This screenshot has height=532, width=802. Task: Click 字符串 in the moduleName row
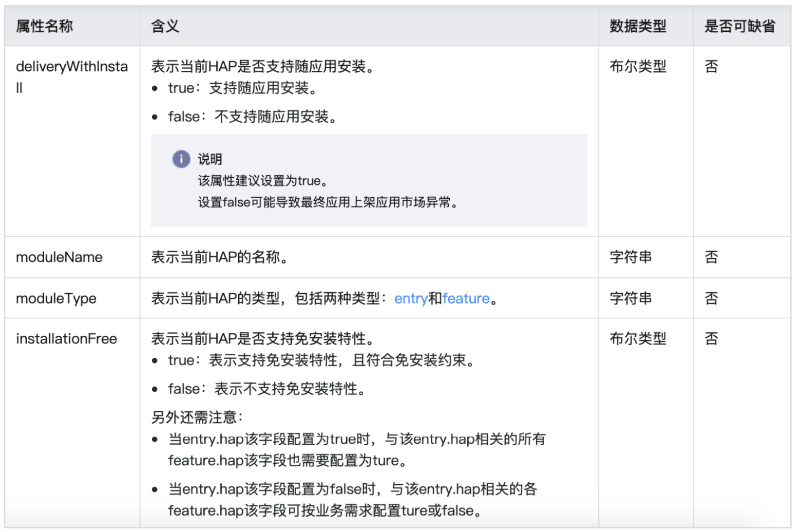click(631, 257)
